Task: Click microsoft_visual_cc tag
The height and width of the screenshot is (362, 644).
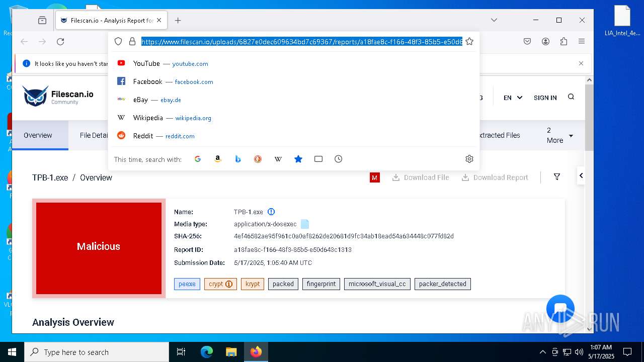Action: click(377, 284)
